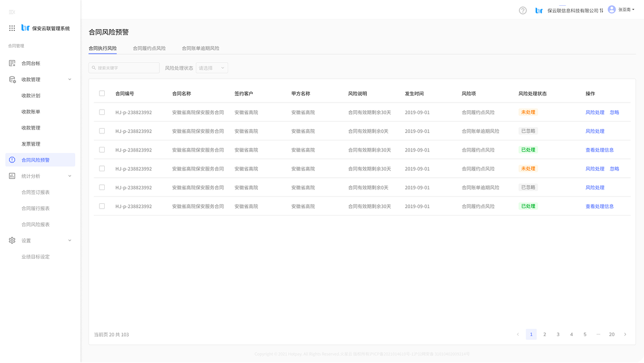This screenshot has height=363, width=644.
Task: Go to page 3 in pagination
Action: click(558, 334)
